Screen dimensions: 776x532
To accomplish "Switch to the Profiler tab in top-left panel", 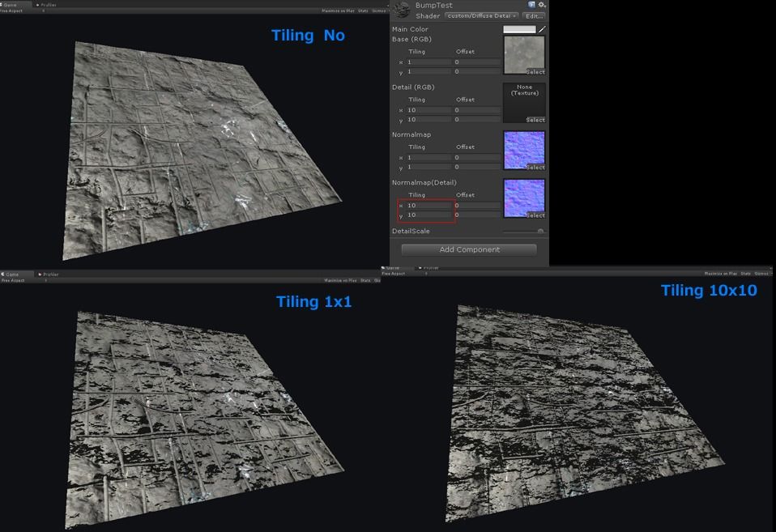I will point(48,4).
